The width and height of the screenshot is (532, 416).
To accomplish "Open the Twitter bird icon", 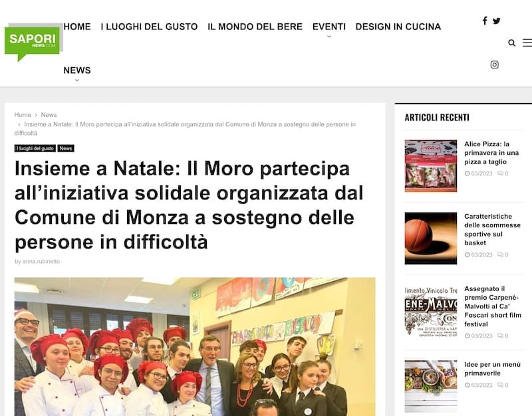I will [496, 21].
